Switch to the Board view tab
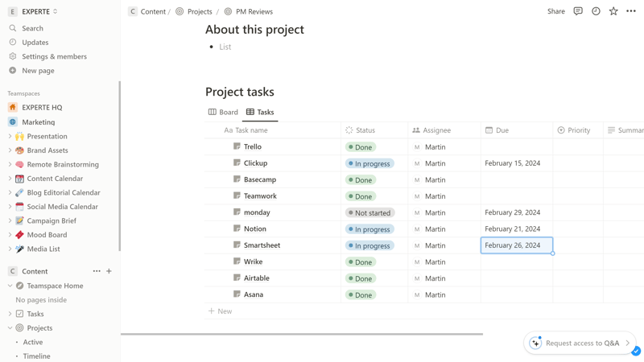This screenshot has width=644, height=362. tap(223, 112)
